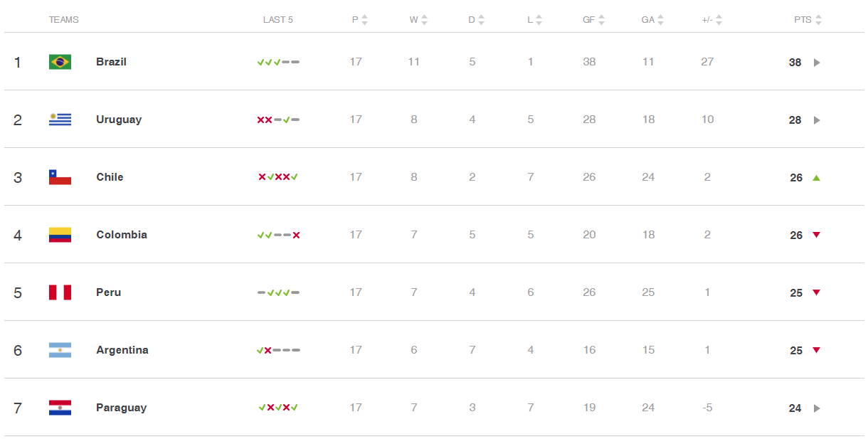
Task: Click the Chile flag icon
Action: (x=60, y=177)
